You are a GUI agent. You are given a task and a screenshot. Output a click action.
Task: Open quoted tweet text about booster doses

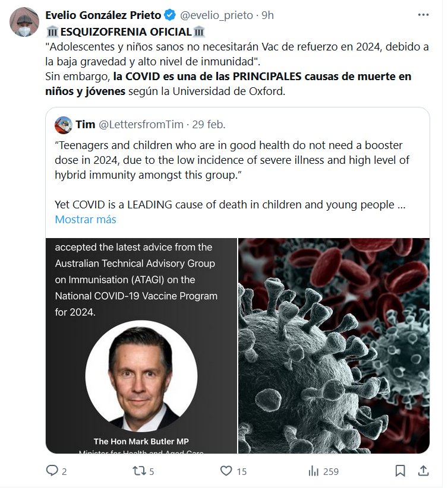[x=232, y=160]
